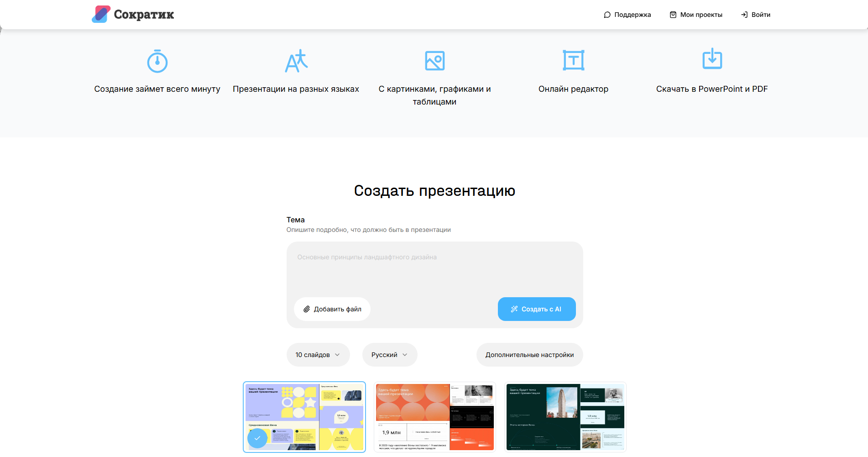
Task: Click the paperclip icon in Добавить файл
Action: (x=307, y=309)
